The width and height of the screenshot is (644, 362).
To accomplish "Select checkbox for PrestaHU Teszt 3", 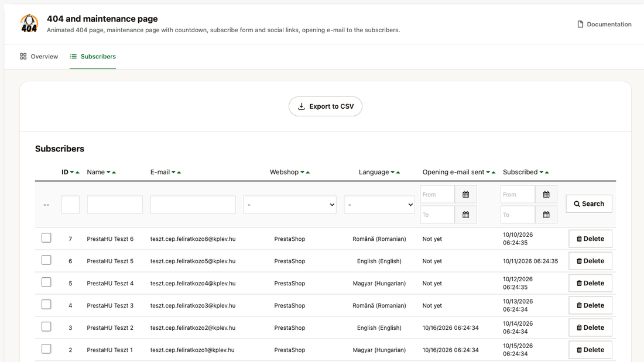I will (46, 305).
